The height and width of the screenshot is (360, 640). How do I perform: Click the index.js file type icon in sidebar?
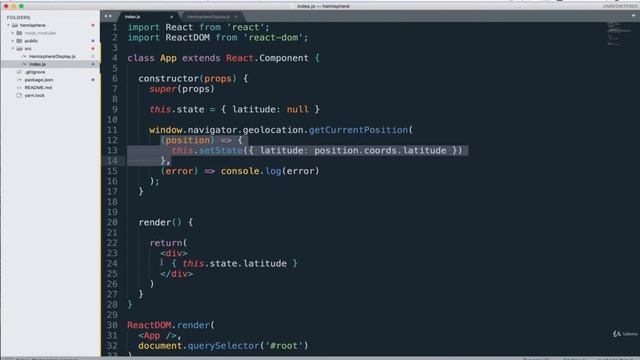[24, 64]
